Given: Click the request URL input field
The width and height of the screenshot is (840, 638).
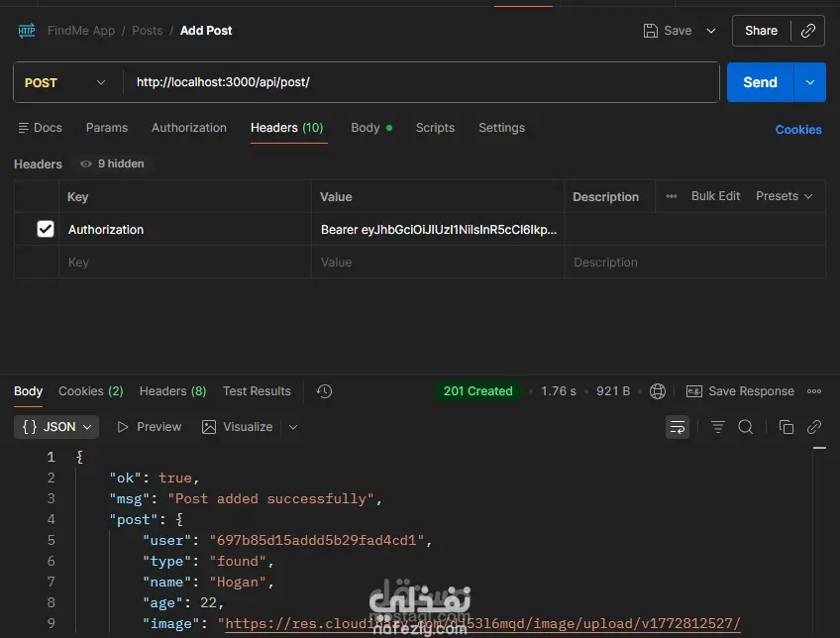Looking at the screenshot, I should click(421, 82).
